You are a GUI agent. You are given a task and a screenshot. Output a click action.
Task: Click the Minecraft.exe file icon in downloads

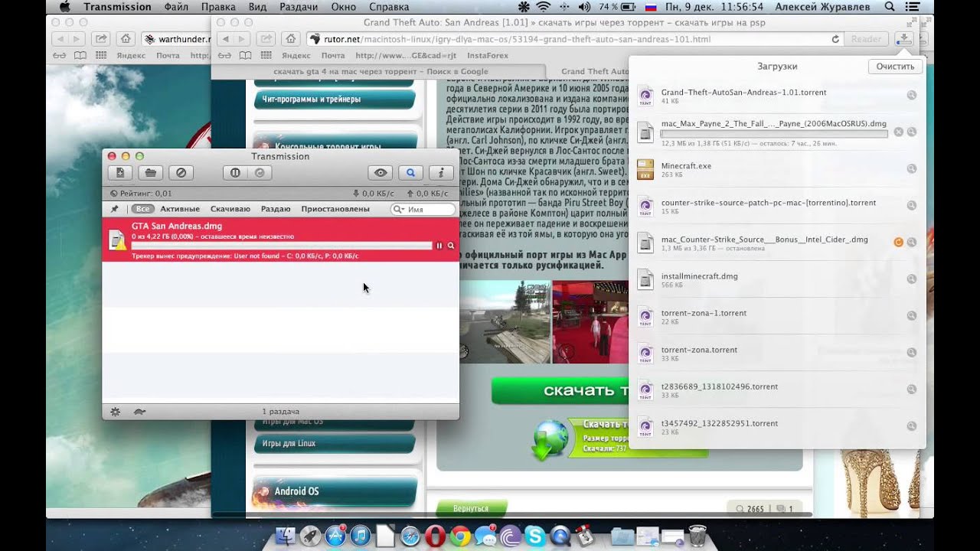click(645, 169)
